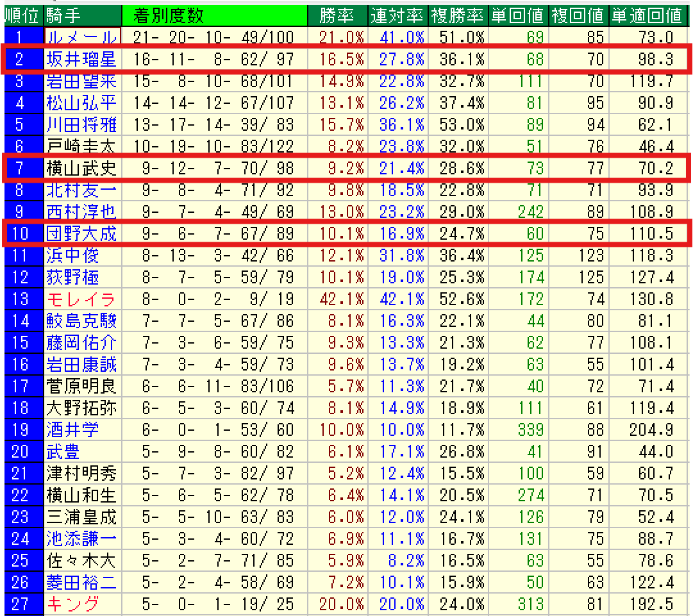This screenshot has width=693, height=616.
Task: Click the 酒井学 jockey link
Action: pyautogui.click(x=72, y=429)
